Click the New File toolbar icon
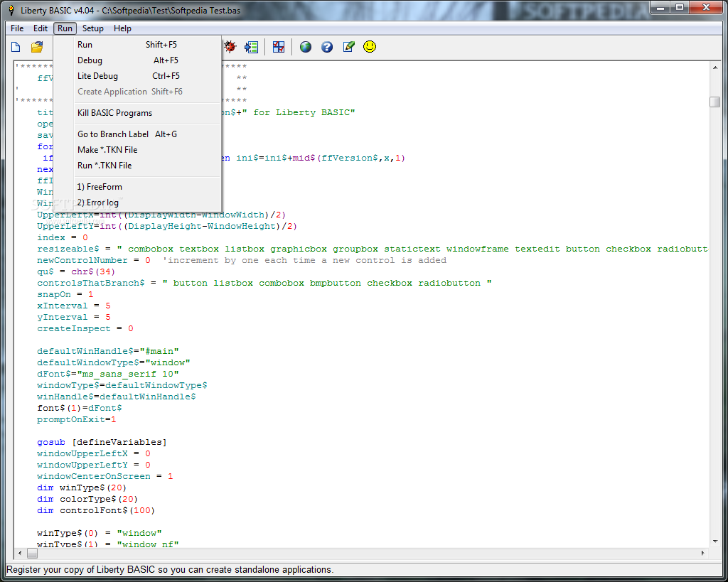 [x=16, y=47]
